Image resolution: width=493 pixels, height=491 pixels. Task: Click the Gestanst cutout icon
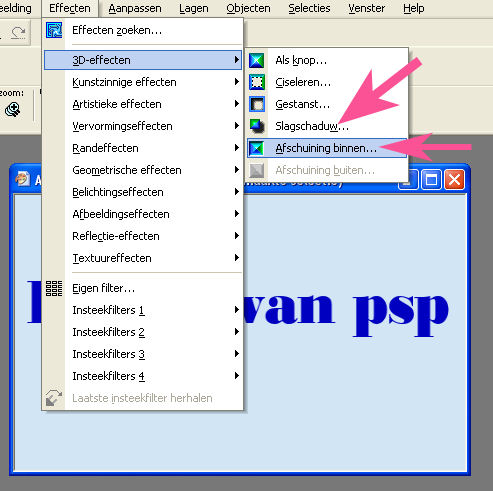257,104
